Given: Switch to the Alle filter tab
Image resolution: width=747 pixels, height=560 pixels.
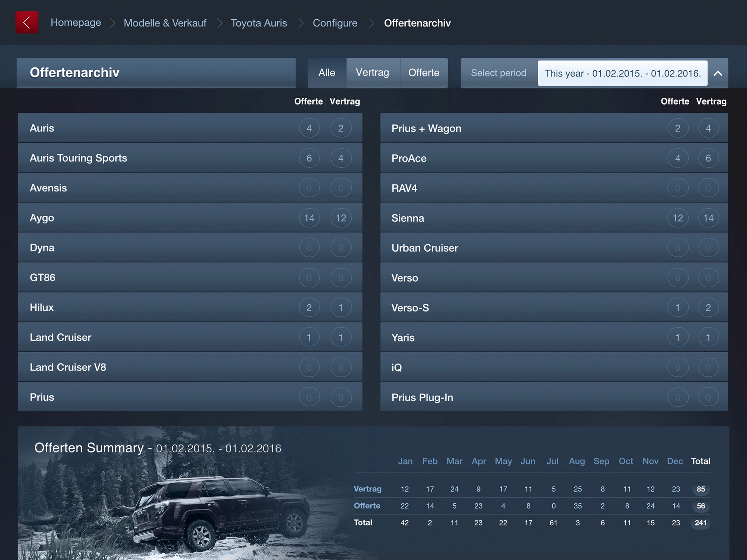Looking at the screenshot, I should [x=326, y=73].
